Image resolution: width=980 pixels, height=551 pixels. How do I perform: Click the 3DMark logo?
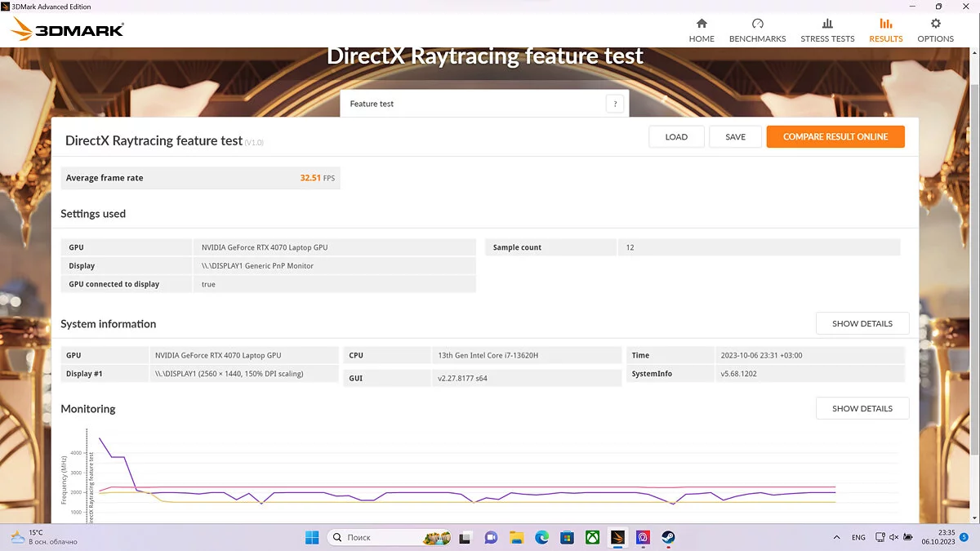67,30
